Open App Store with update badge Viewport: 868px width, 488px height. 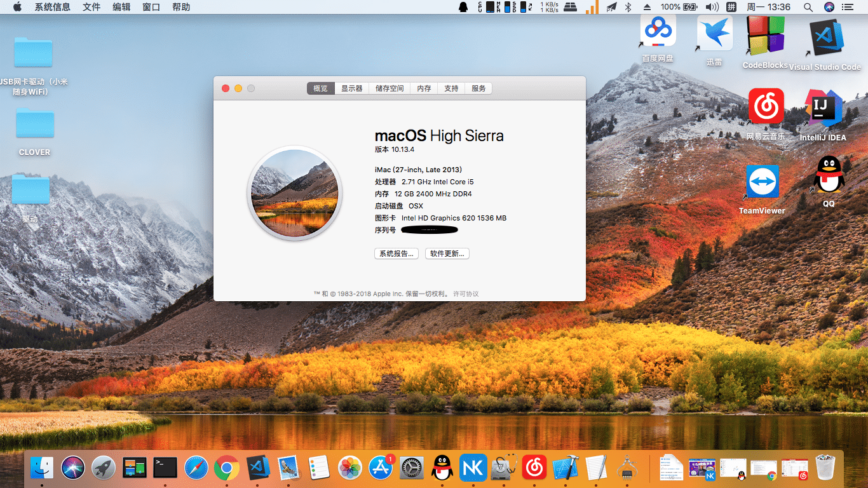(x=381, y=468)
